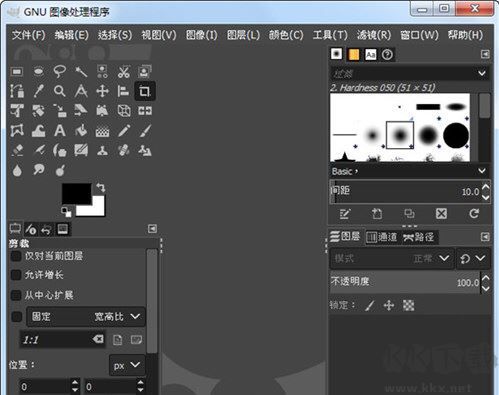Duplicate the selected brush
This screenshot has width=499, height=395.
coord(409,214)
